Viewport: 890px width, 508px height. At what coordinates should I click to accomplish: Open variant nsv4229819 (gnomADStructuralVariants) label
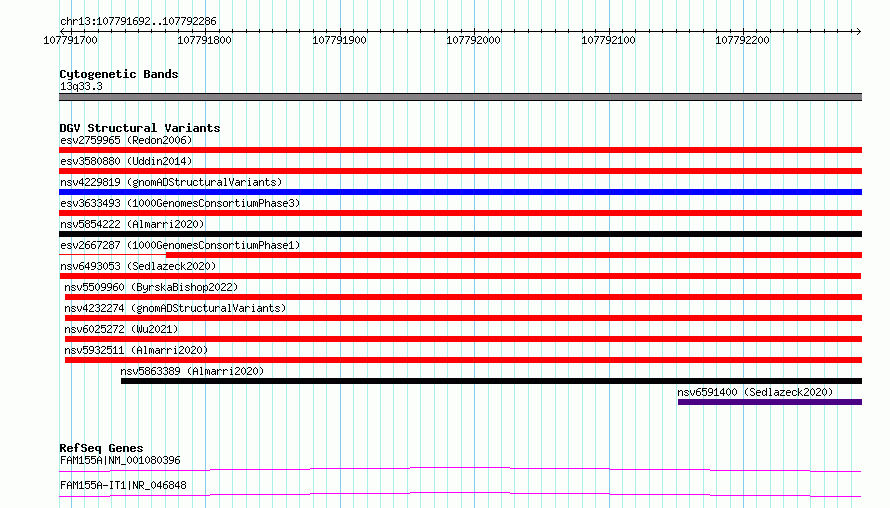tap(171, 182)
